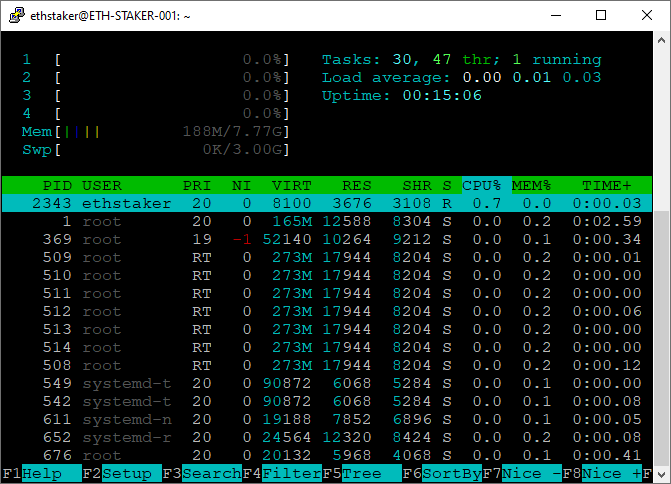Image resolution: width=671 pixels, height=484 pixels.
Task: Close the PuTTY window
Action: tap(647, 15)
